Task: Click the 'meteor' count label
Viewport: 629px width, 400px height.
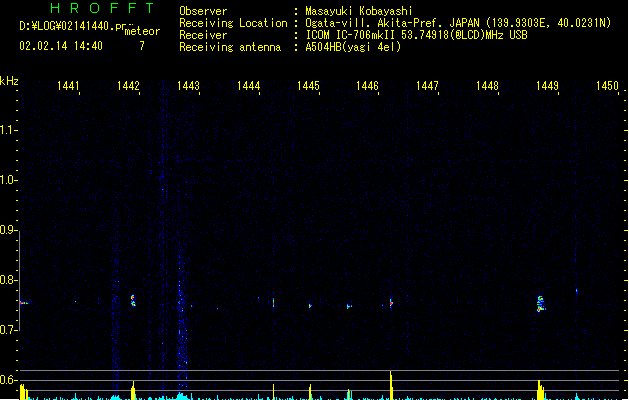Action: point(142,31)
